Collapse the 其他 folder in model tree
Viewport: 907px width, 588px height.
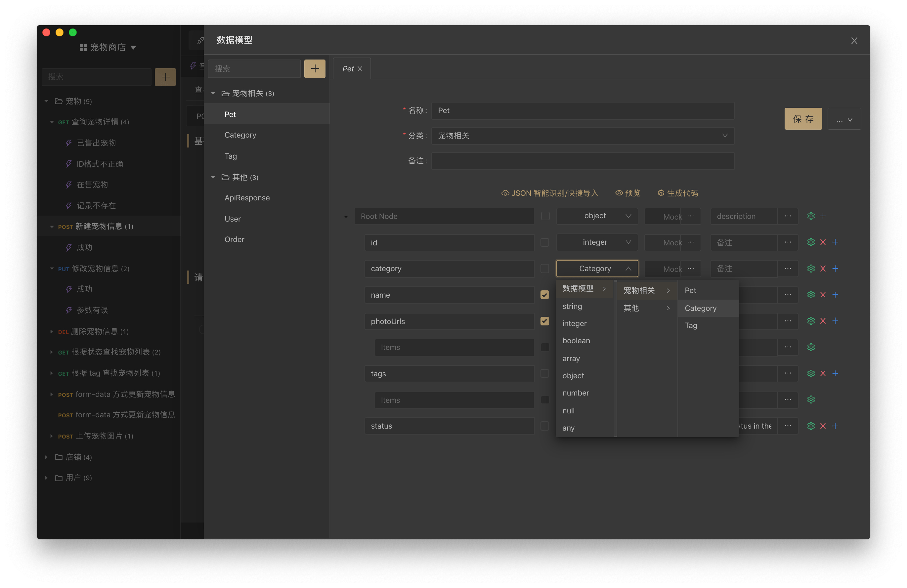[213, 177]
